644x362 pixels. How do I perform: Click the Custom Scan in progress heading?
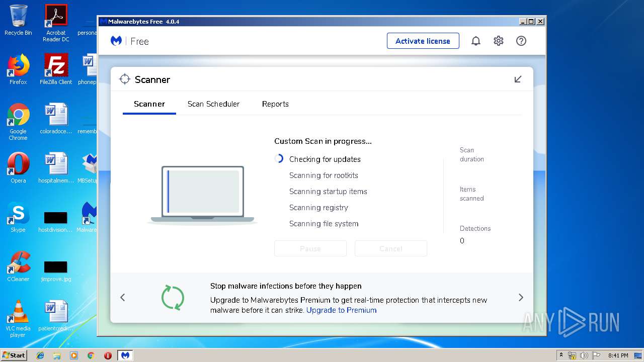click(323, 141)
